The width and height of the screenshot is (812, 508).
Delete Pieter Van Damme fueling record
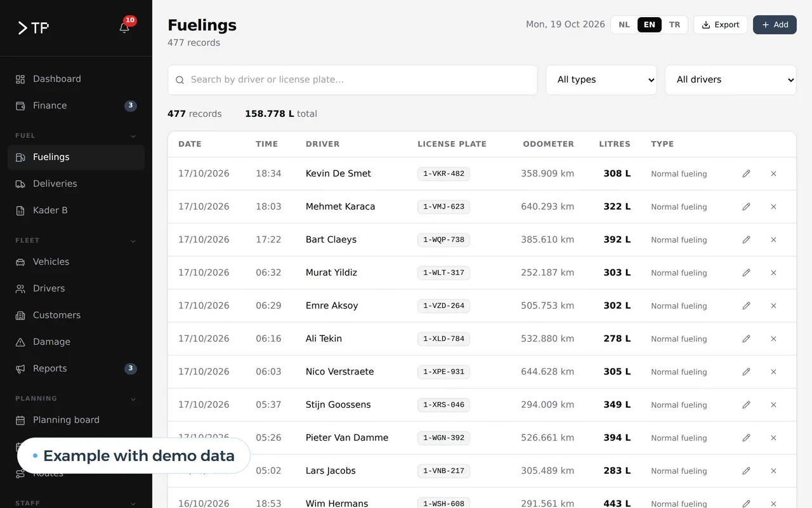[x=773, y=438]
